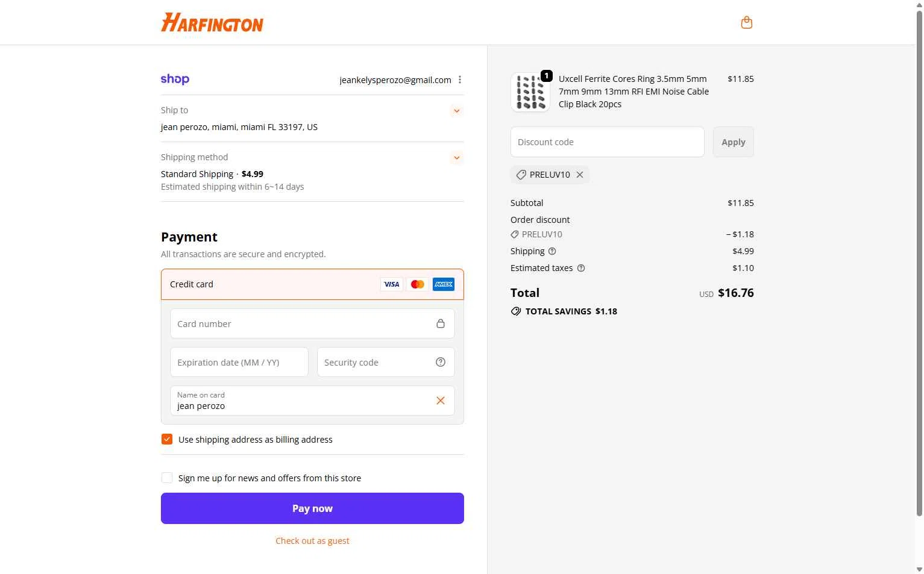The height and width of the screenshot is (574, 924).
Task: Click the Standard Shipping $4.99 text
Action: (x=212, y=174)
